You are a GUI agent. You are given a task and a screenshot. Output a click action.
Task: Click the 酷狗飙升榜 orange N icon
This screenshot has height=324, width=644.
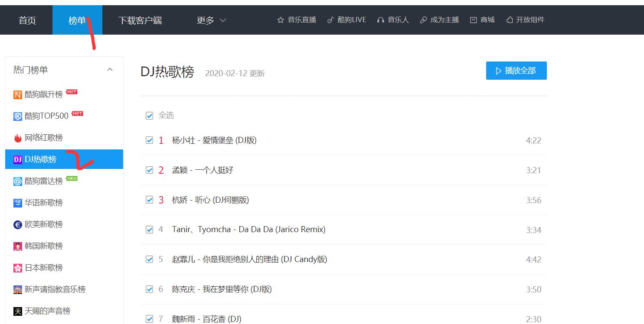pos(18,95)
